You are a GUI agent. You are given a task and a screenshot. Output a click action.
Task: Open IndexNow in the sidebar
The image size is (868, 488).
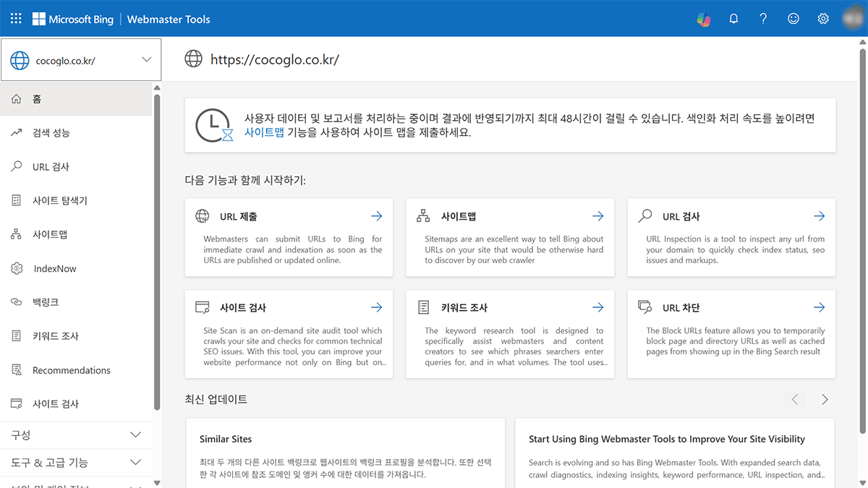click(x=76, y=268)
